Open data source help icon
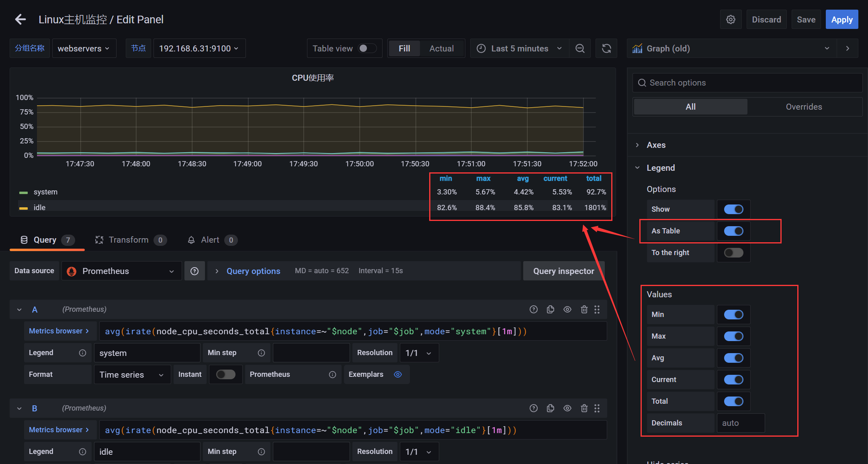 coord(194,271)
